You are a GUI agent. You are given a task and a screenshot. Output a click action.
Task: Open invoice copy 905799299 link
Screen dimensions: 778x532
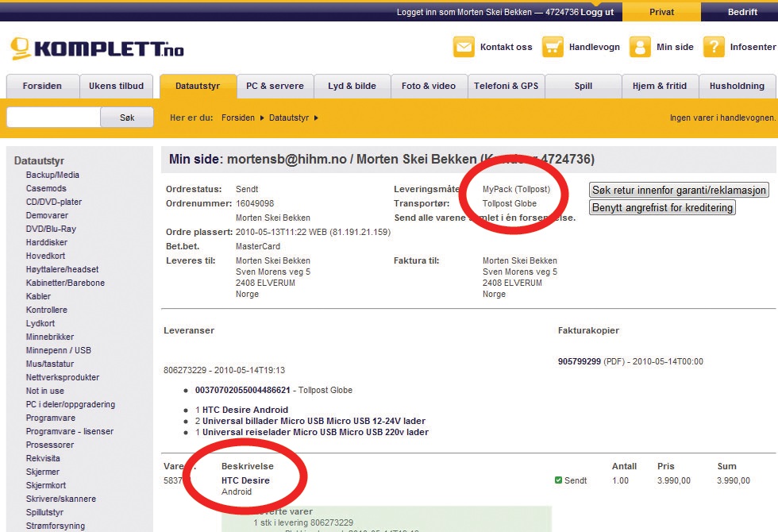(x=580, y=361)
